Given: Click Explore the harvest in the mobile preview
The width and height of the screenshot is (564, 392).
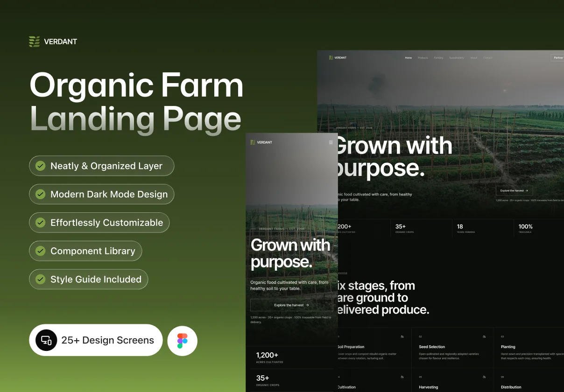Looking at the screenshot, I should coord(292,305).
